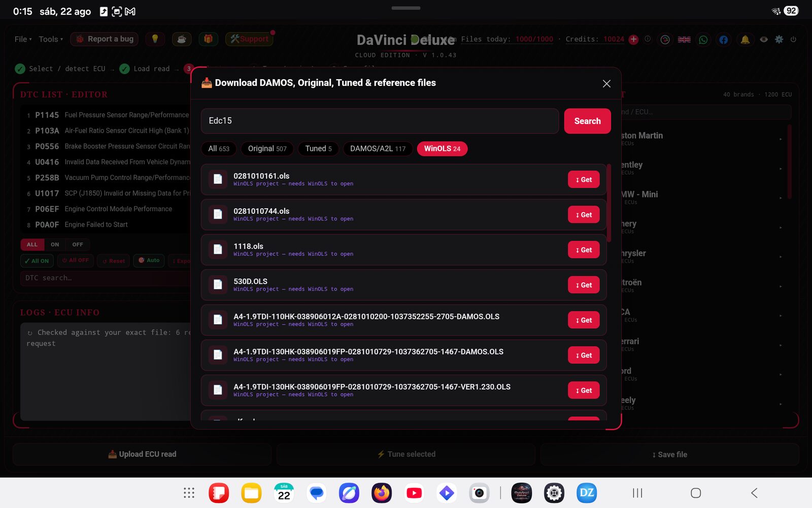Open the Firefox icon in the taskbar
The height and width of the screenshot is (508, 812).
coord(382,493)
